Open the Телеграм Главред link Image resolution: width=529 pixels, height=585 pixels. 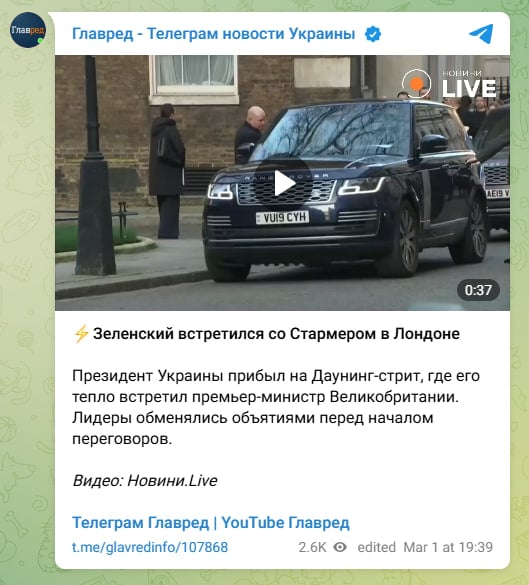click(140, 522)
